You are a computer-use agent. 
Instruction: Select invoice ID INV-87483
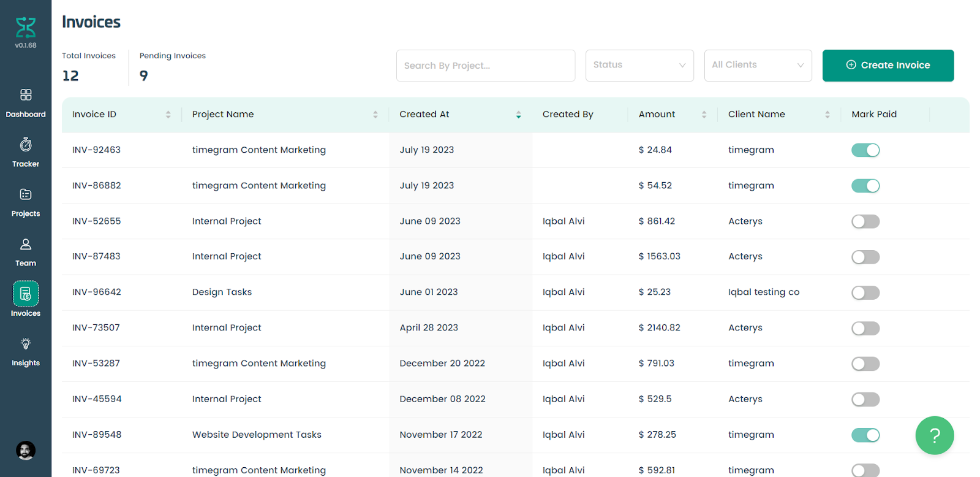tap(96, 257)
